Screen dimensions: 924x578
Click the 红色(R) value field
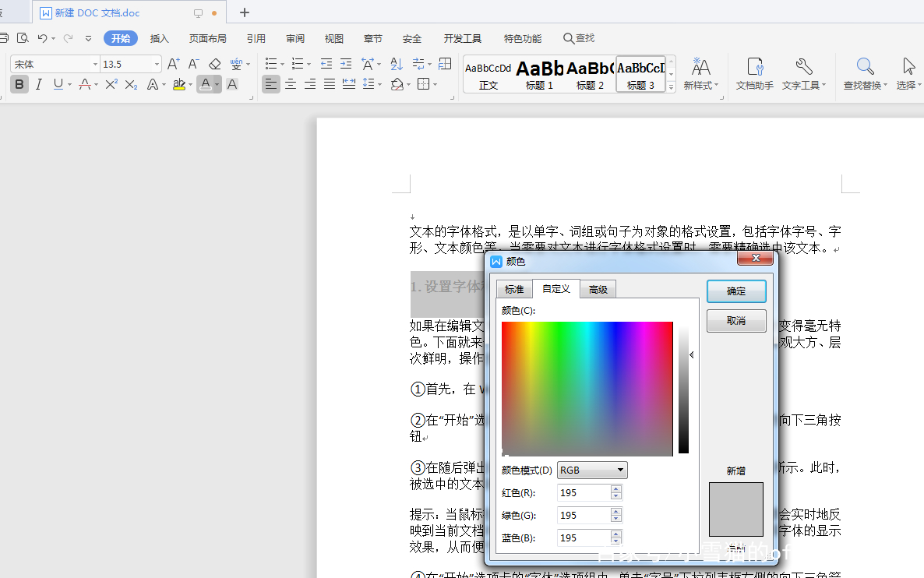coord(584,492)
